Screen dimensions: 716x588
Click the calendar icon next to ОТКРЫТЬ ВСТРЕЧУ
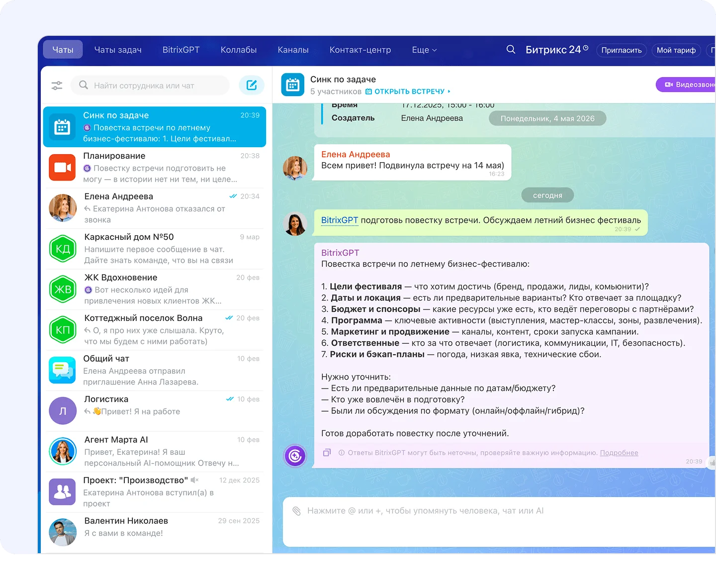click(x=368, y=92)
